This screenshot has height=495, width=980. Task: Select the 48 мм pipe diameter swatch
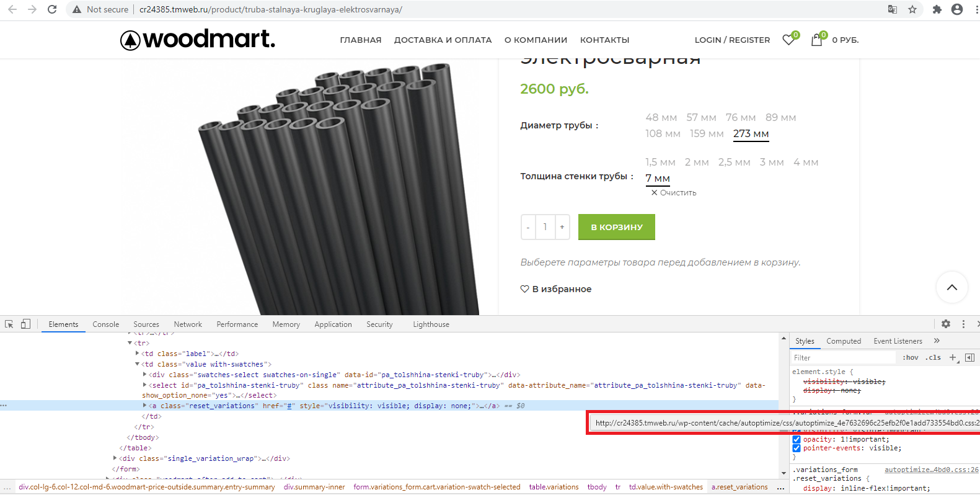(x=661, y=117)
